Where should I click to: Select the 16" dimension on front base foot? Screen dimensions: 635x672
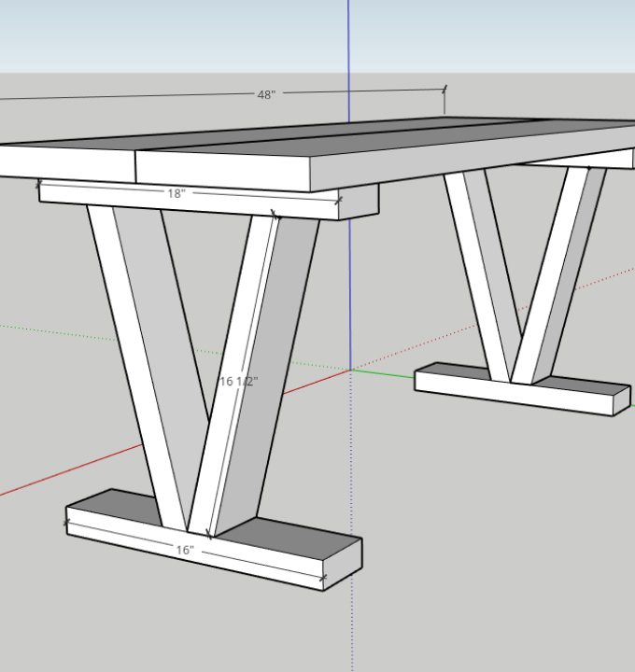tap(185, 551)
